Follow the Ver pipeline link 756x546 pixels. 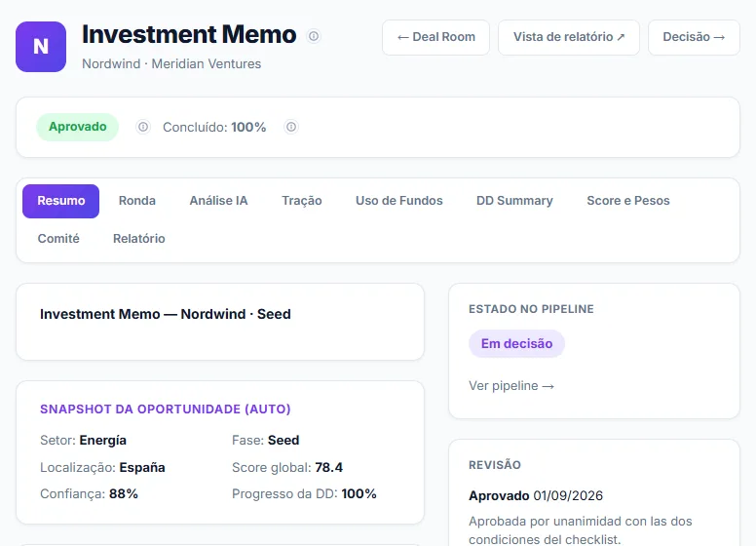coord(511,386)
